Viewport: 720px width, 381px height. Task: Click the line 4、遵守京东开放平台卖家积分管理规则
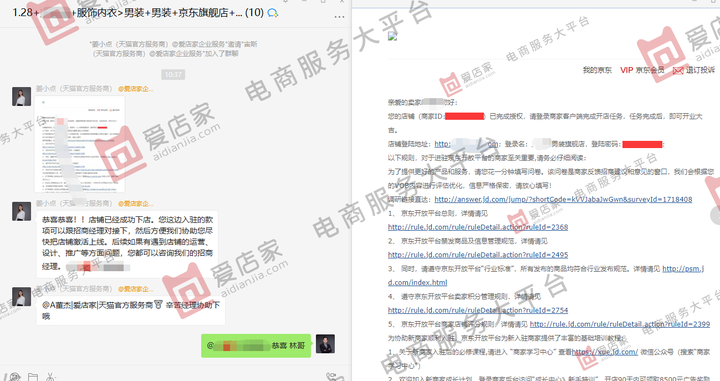pyautogui.click(x=464, y=297)
